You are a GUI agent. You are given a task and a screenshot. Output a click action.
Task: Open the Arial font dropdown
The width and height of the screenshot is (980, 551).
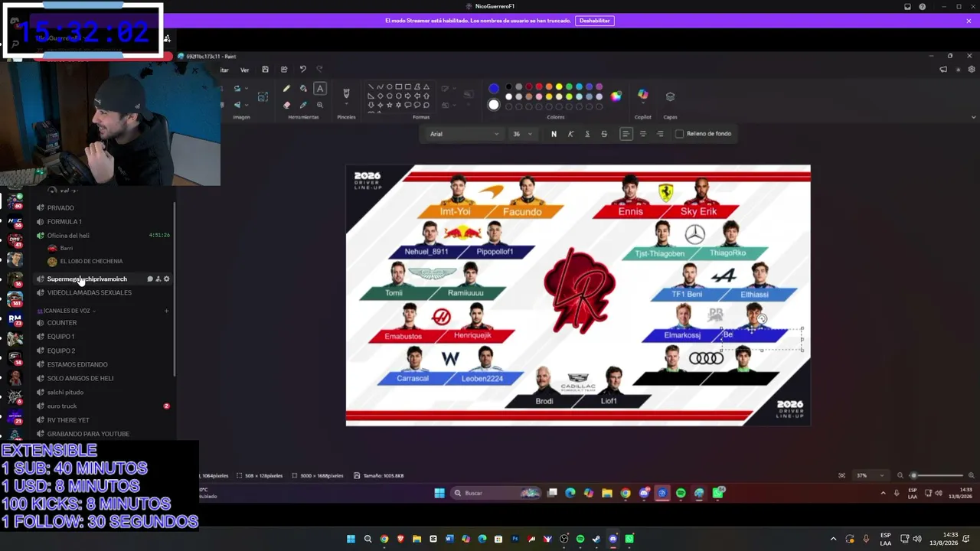point(464,134)
